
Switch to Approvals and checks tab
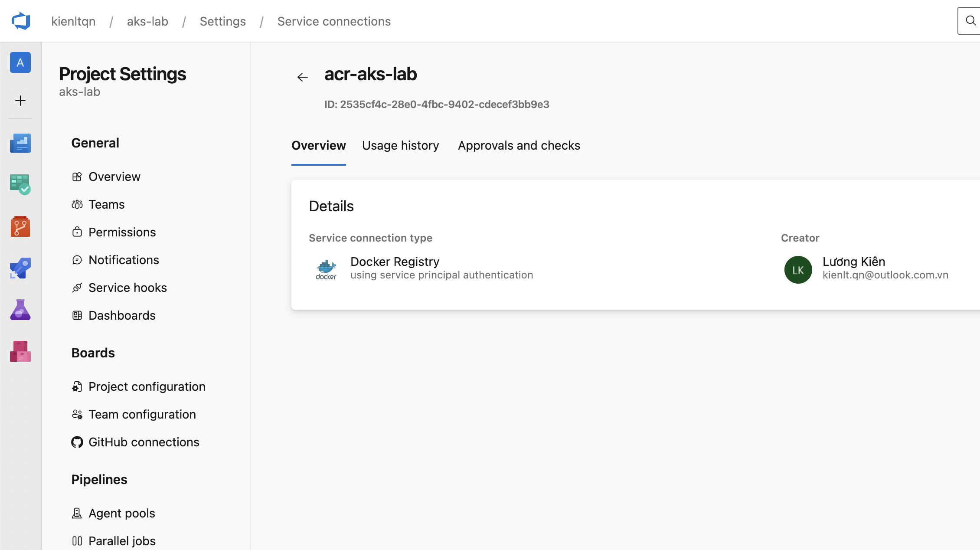tap(519, 145)
